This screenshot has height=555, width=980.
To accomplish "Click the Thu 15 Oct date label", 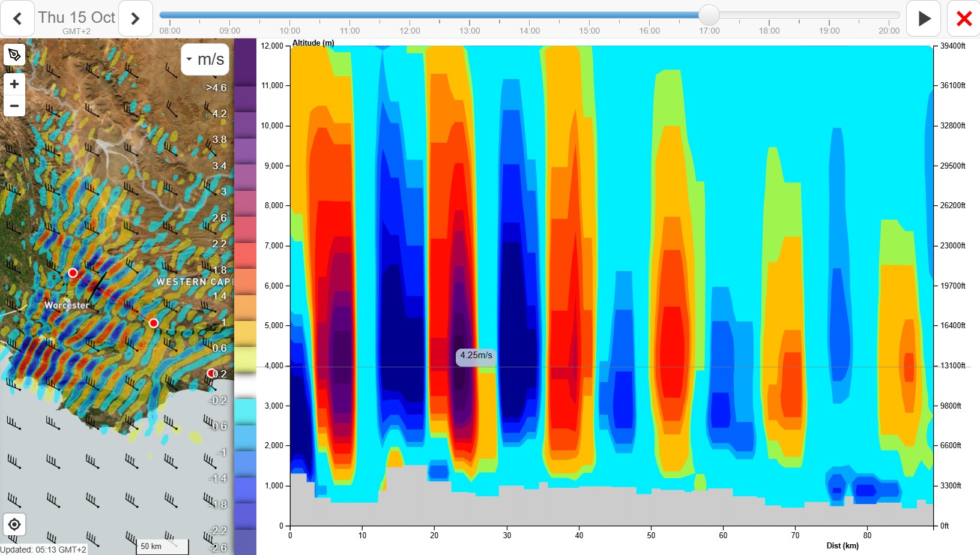I will tap(76, 17).
